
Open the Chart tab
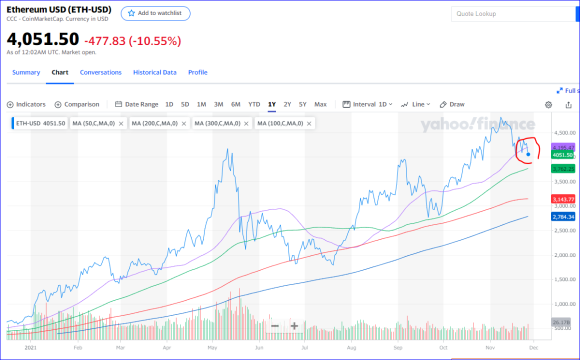60,73
